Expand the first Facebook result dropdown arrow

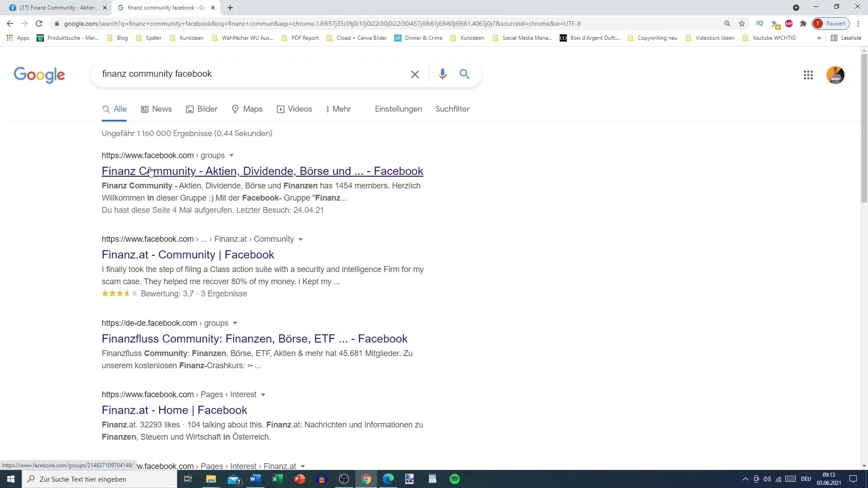tap(231, 155)
